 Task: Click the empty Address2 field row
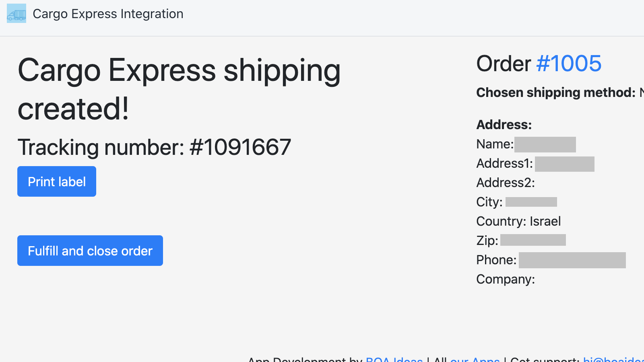[506, 183]
